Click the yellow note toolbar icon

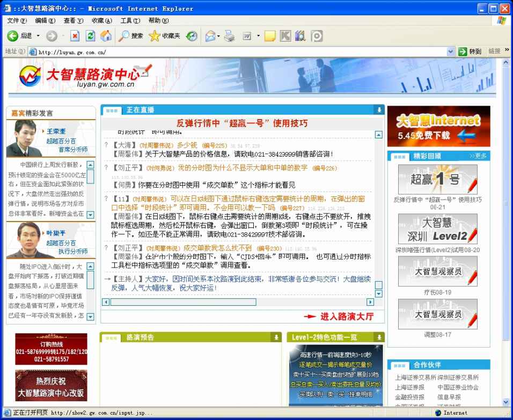point(270,35)
